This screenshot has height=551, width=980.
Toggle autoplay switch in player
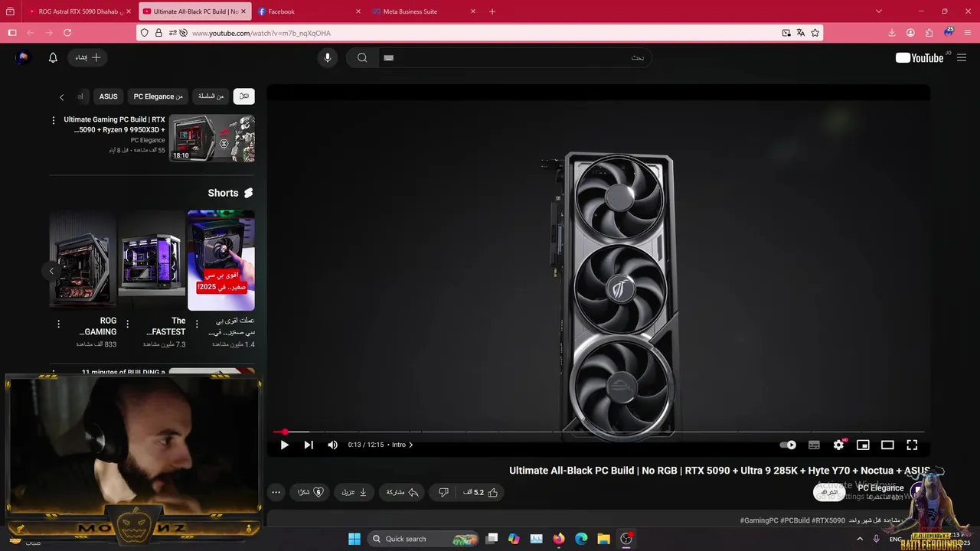click(788, 445)
